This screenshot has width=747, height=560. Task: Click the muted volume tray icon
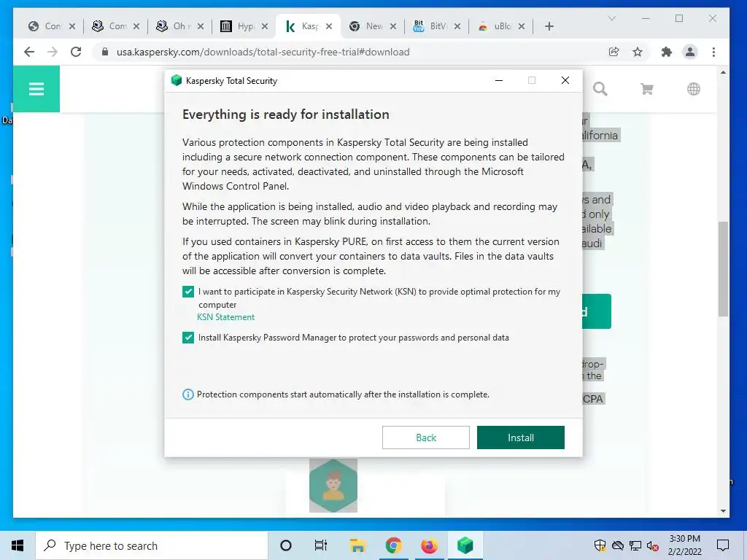[652, 545]
